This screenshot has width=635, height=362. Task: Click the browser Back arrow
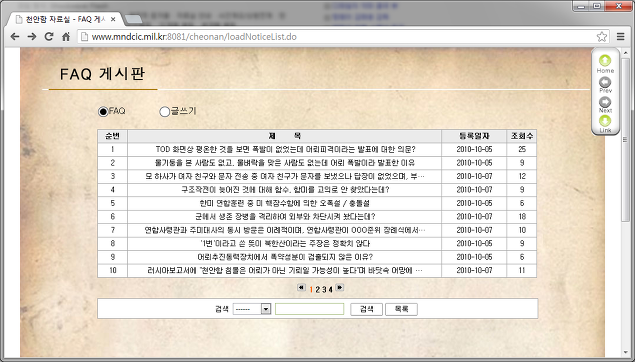[x=15, y=37]
